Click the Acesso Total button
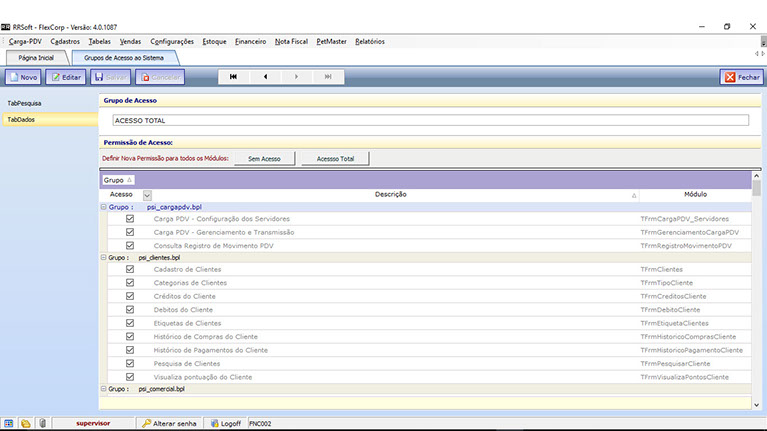The width and height of the screenshot is (767, 431). click(x=335, y=158)
